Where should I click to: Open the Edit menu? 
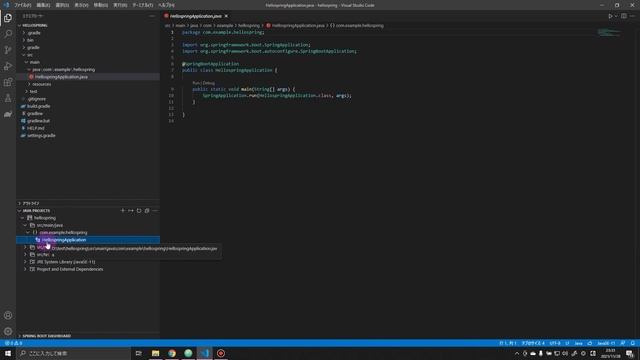tap(43, 5)
